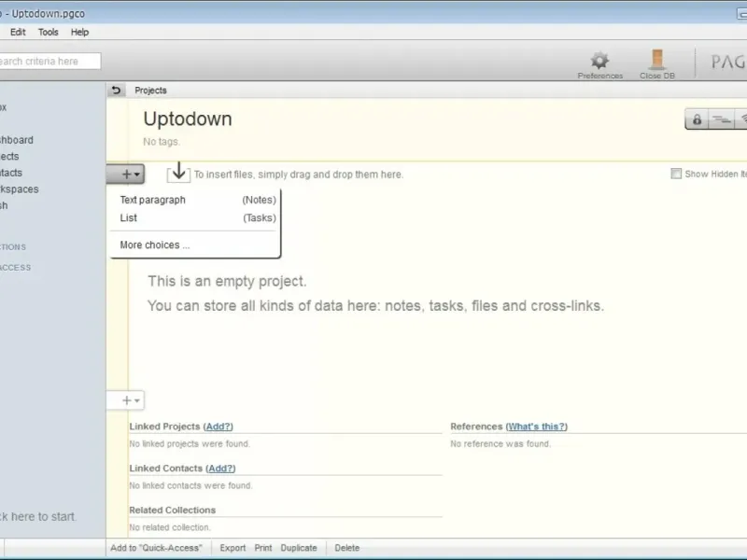Click Delete in bottom bar
This screenshot has height=560, width=747.
point(346,548)
